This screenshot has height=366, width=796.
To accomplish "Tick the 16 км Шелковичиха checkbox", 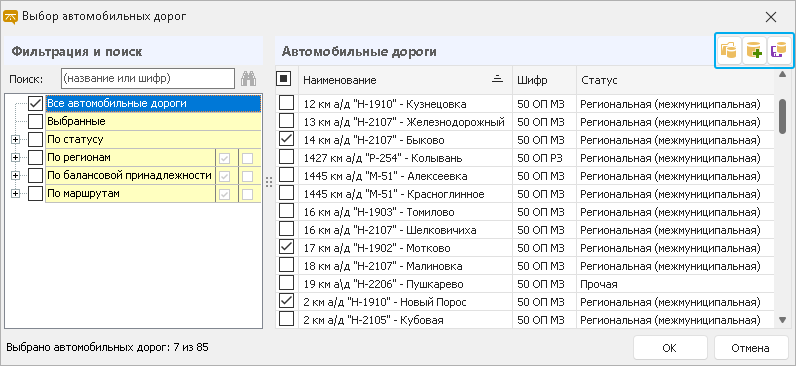I will click(x=287, y=230).
